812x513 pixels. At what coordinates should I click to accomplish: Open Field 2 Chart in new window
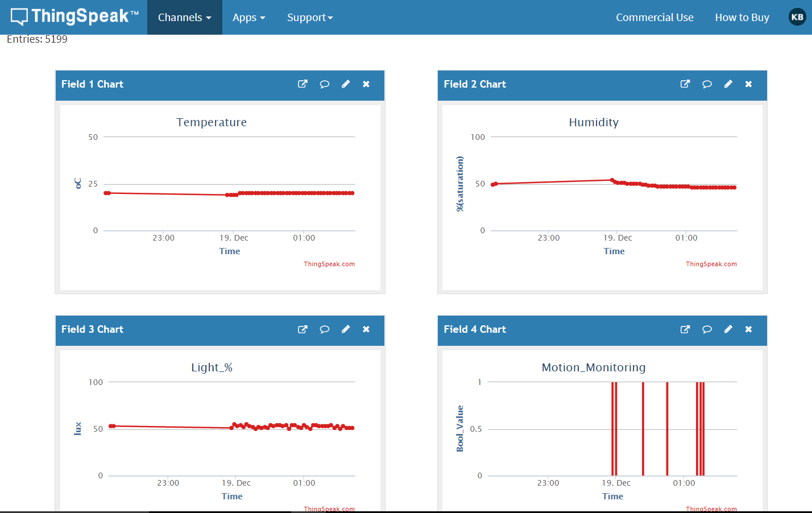[x=685, y=84]
